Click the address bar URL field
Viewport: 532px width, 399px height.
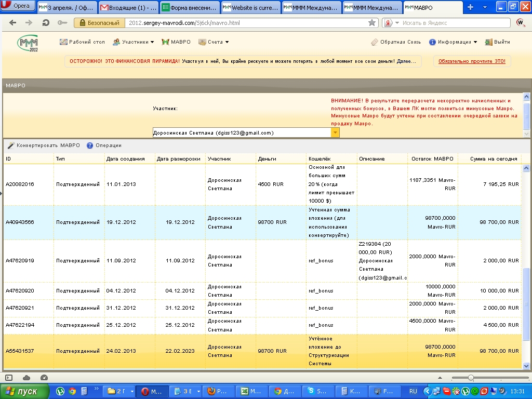tap(247, 23)
